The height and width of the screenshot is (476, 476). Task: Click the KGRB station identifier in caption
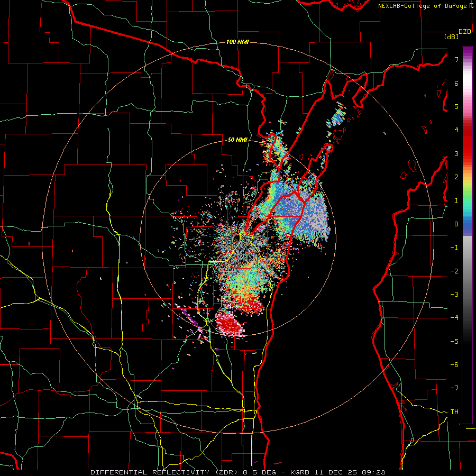click(300, 472)
